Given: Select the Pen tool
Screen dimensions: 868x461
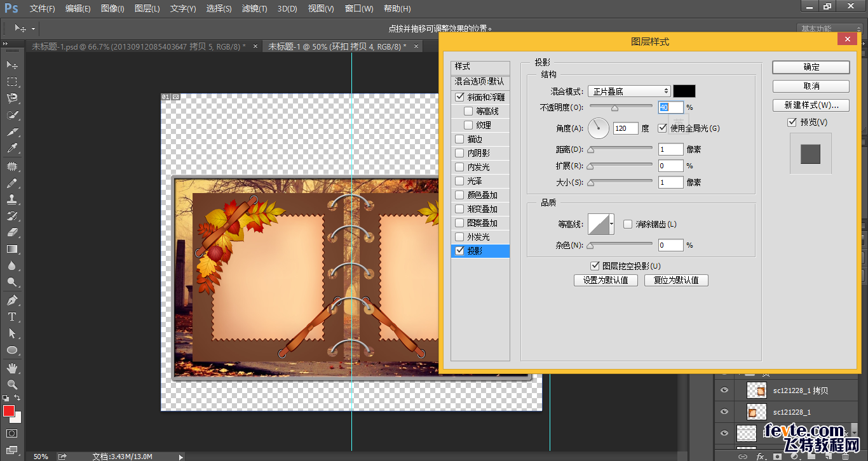Looking at the screenshot, I should tap(12, 300).
